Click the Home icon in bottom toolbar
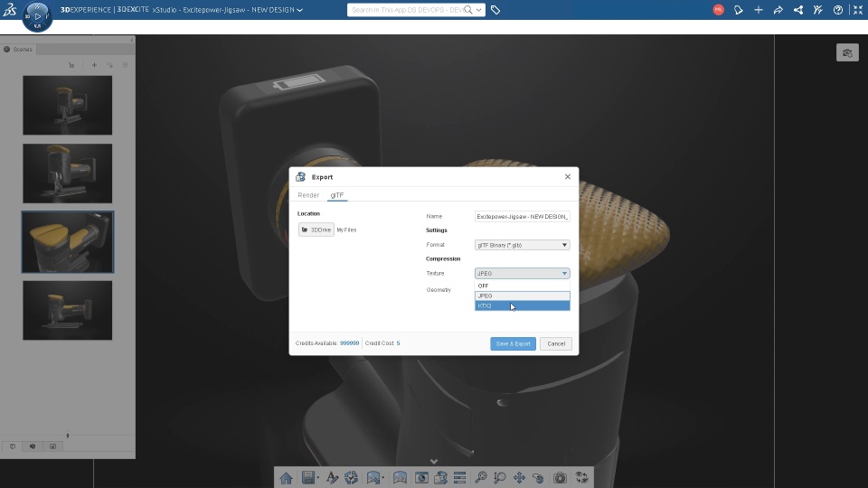The image size is (868, 488). coord(287,478)
